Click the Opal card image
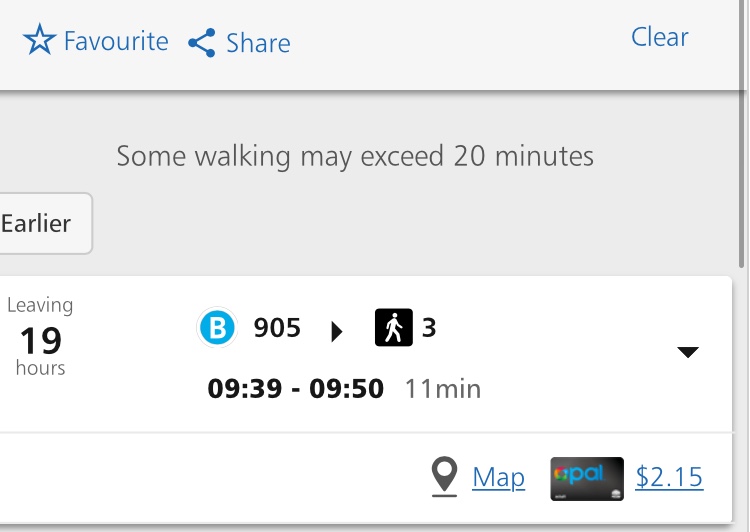Screen dimensions: 750x532 pyautogui.click(x=587, y=478)
